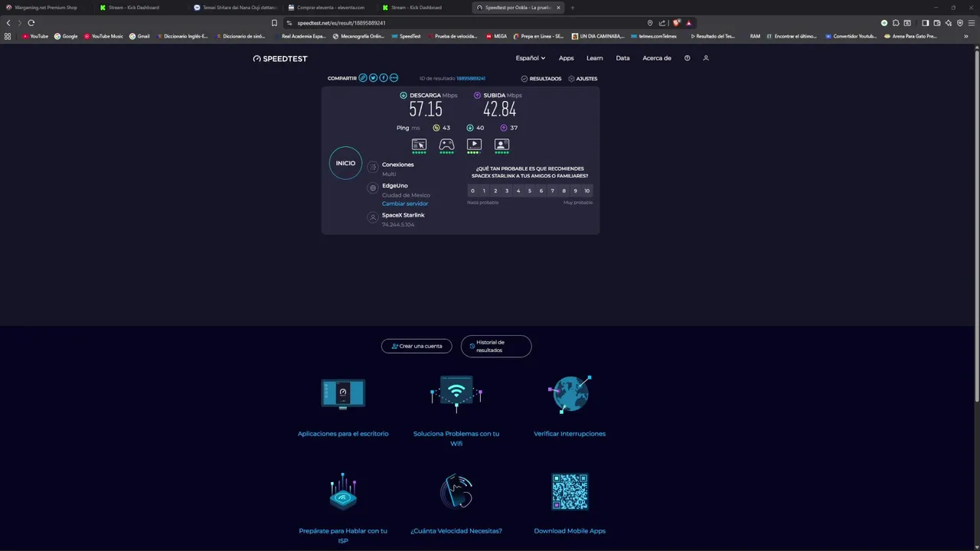Open more share options ellipsis icon
This screenshot has height=551, width=980.
394,78
